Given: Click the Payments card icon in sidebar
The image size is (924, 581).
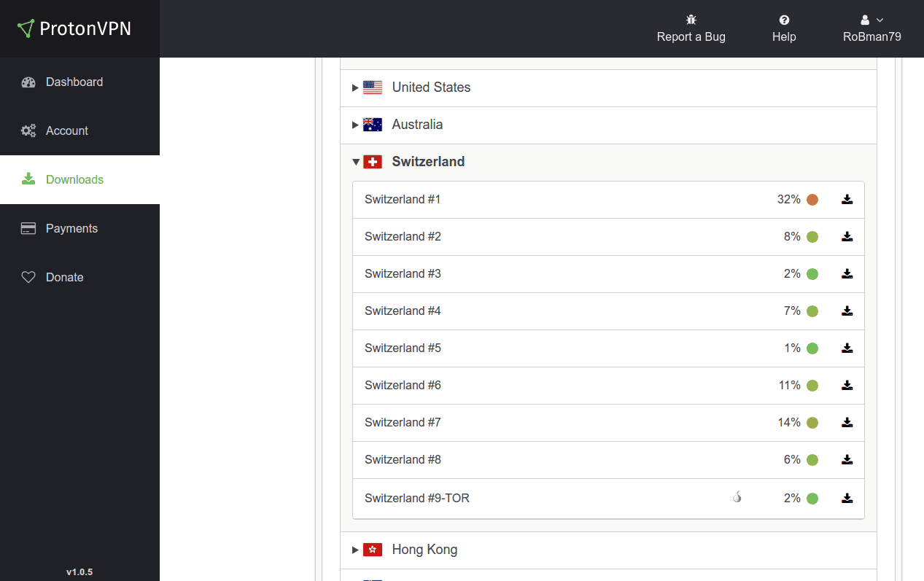Looking at the screenshot, I should pos(28,228).
